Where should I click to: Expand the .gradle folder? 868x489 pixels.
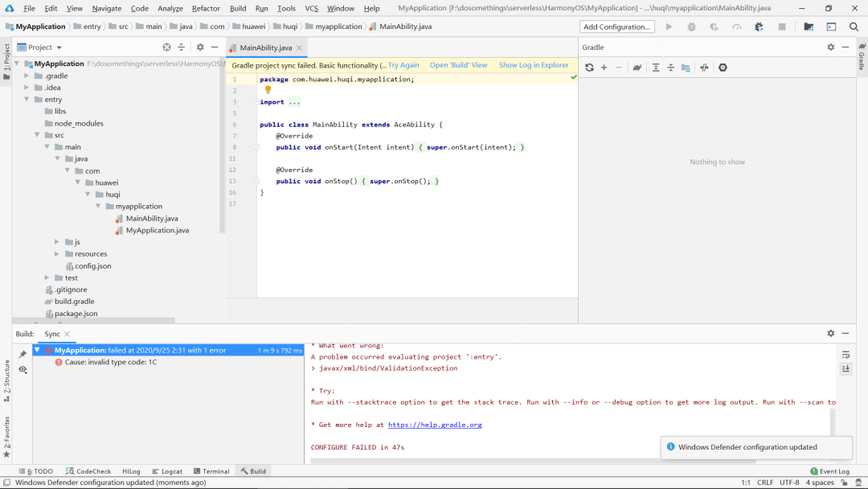26,76
